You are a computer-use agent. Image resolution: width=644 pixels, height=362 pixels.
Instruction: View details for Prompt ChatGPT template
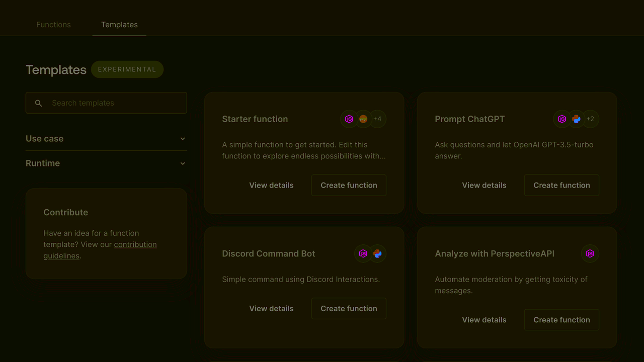click(484, 185)
